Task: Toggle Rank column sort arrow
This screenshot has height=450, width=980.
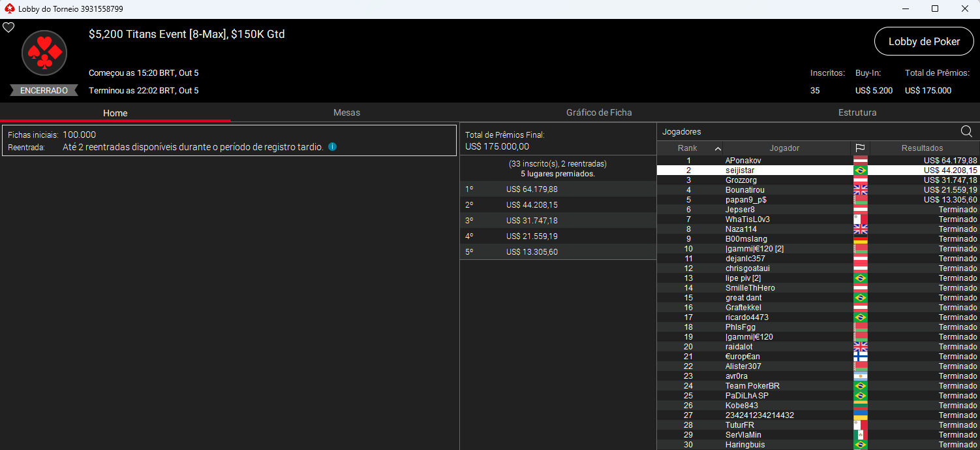Action: pos(718,148)
